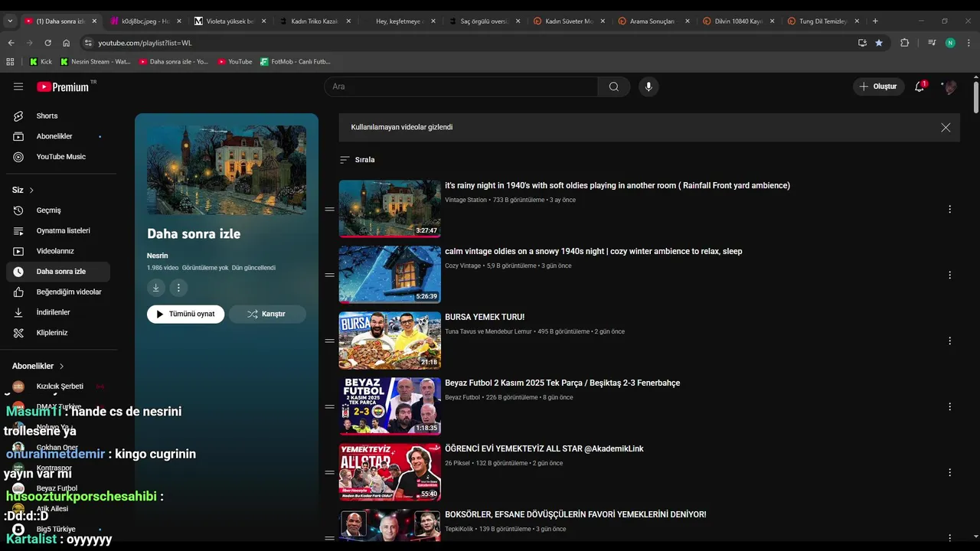Open Geçmiş history page
Image resolution: width=980 pixels, height=551 pixels.
point(58,210)
